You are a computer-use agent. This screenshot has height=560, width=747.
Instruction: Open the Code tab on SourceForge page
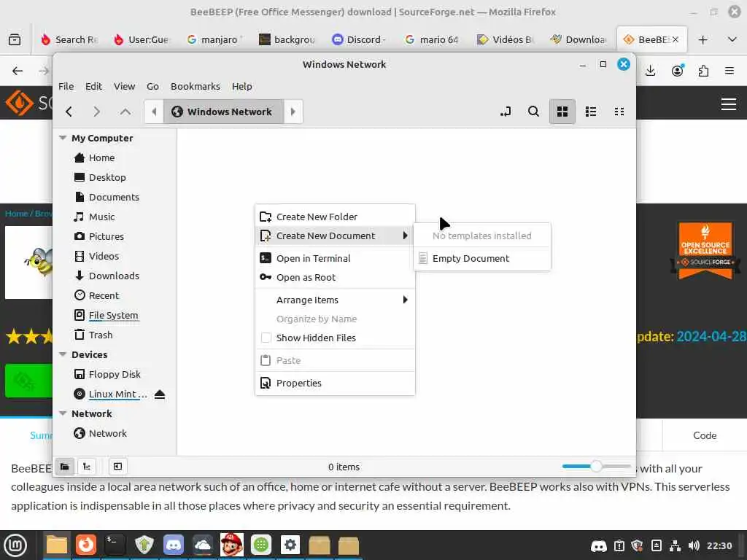705,435
